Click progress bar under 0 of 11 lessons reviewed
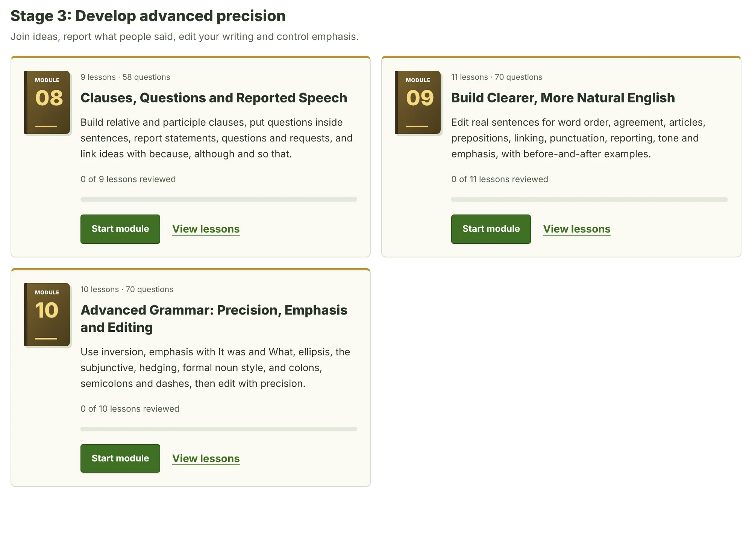 point(590,199)
